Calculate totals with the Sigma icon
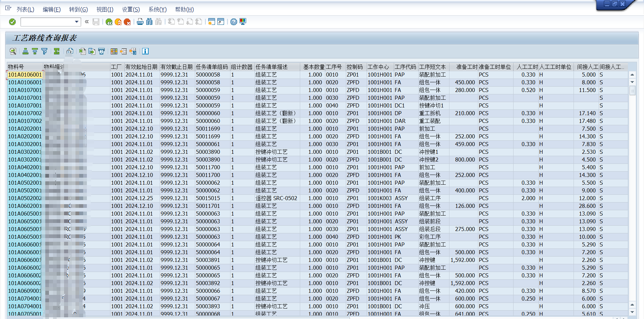The image size is (644, 319). tap(57, 51)
